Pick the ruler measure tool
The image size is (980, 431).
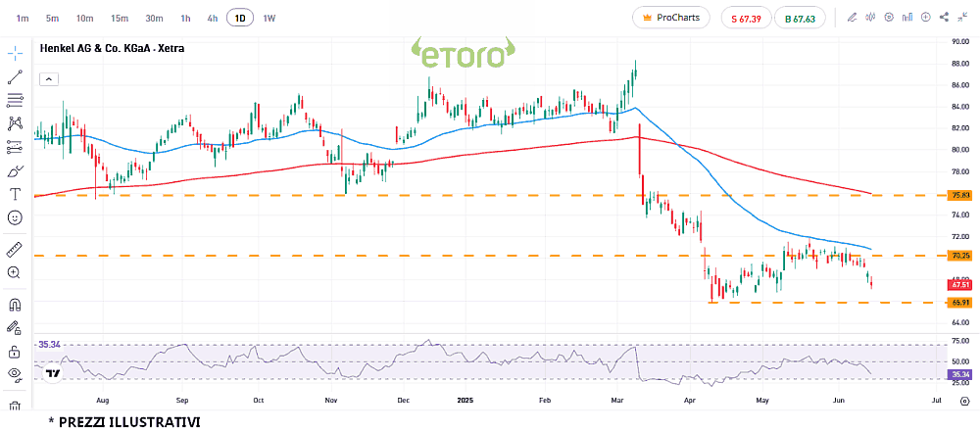(15, 250)
